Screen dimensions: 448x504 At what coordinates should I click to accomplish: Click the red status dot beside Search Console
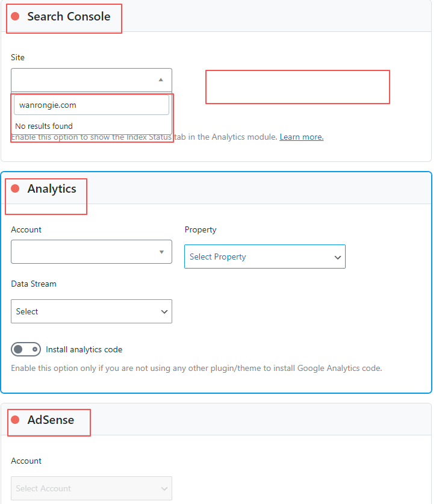click(15, 17)
